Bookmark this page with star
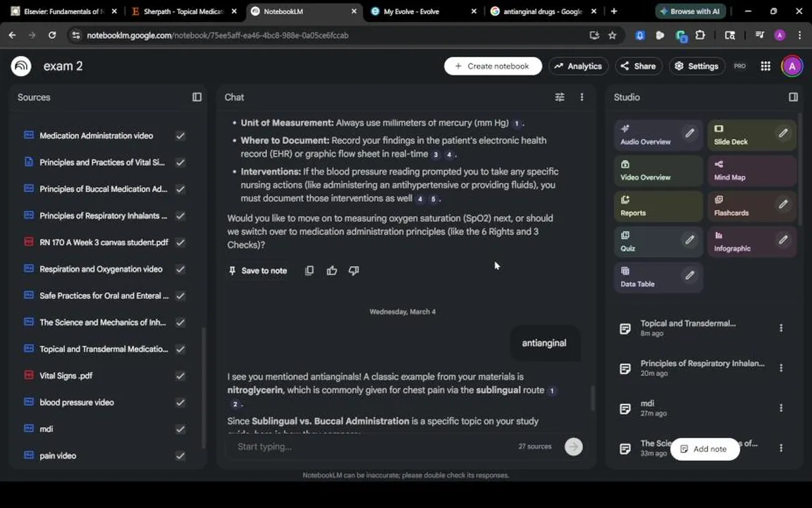The width and height of the screenshot is (812, 508). click(612, 35)
